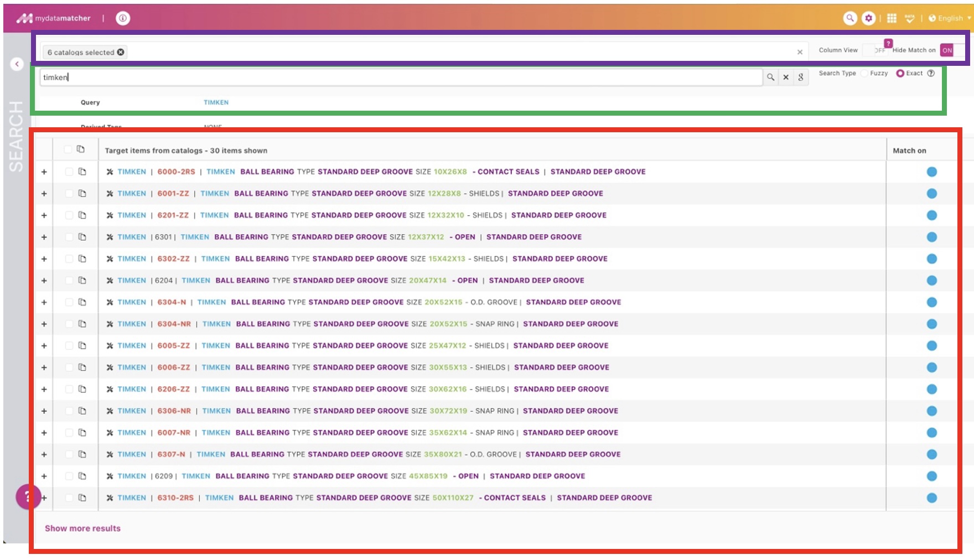The image size is (974, 560).
Task: Select the Fuzzy search type
Action: tap(864, 73)
